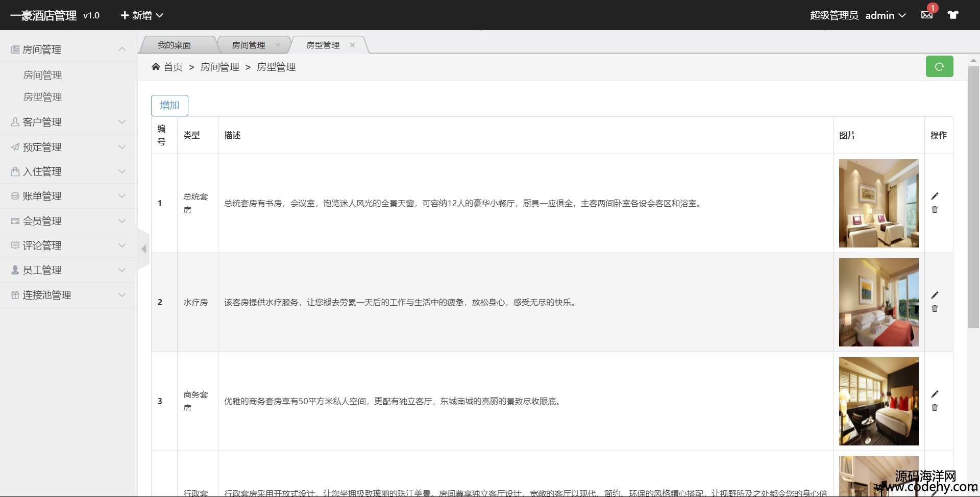
Task: Click the green refresh button
Action: (939, 66)
